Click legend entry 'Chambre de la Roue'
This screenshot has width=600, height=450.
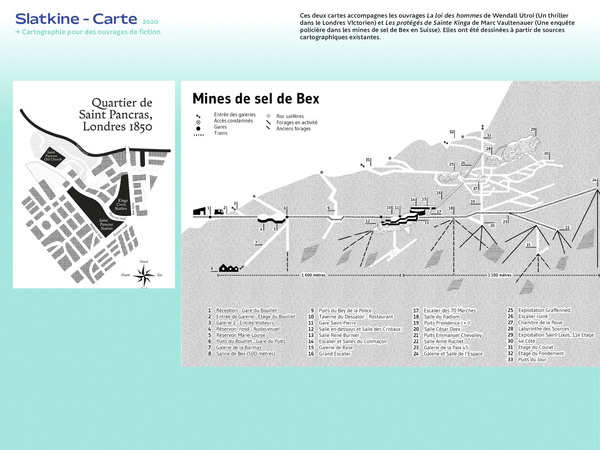[x=540, y=323]
